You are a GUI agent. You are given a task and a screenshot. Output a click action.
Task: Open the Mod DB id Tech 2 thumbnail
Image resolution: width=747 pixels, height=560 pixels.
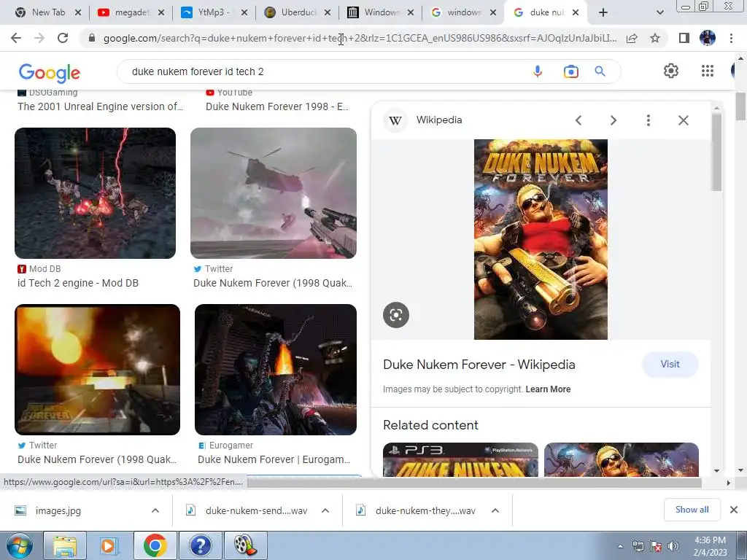click(96, 192)
